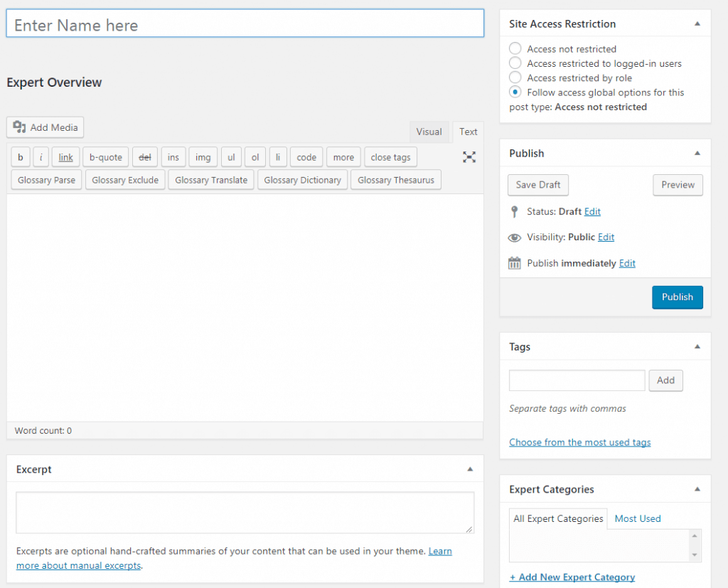This screenshot has height=588, width=728.
Task: Insert italic tag with i button
Action: coord(41,157)
